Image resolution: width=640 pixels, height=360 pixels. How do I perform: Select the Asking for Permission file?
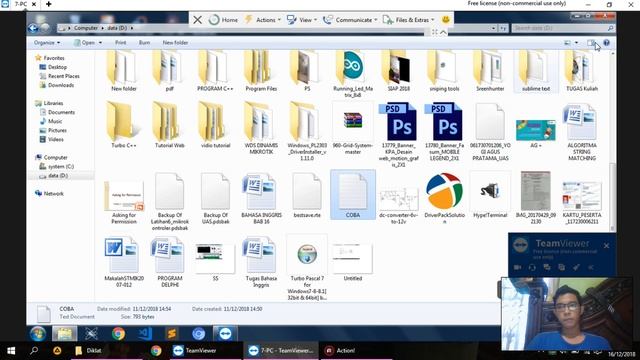pyautogui.click(x=124, y=202)
